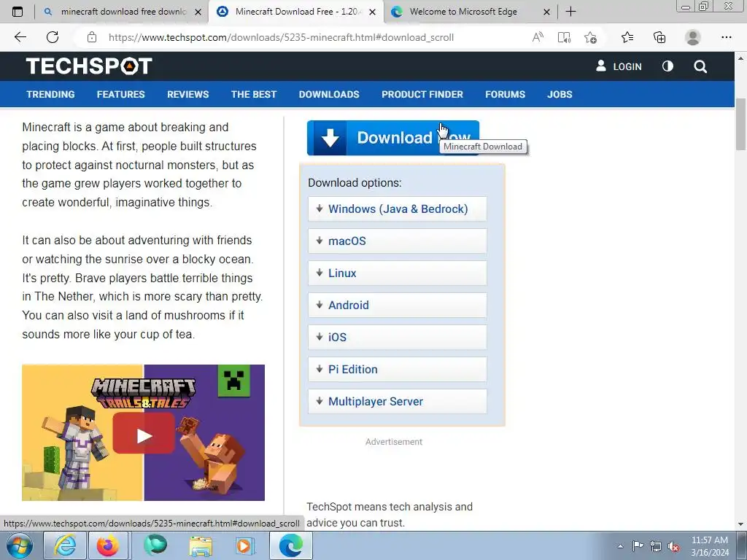Activate the Read aloud icon in address bar
Viewport: 747px width, 560px height.
pyautogui.click(x=538, y=37)
